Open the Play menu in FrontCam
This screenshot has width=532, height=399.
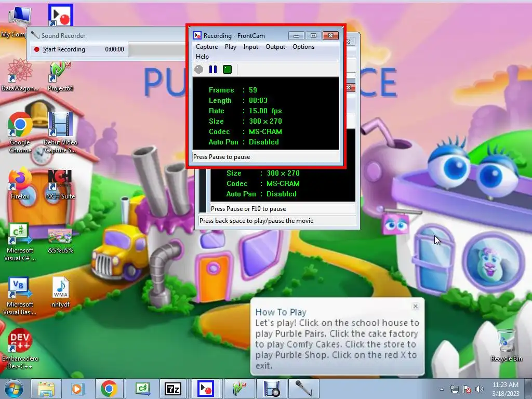(x=230, y=47)
